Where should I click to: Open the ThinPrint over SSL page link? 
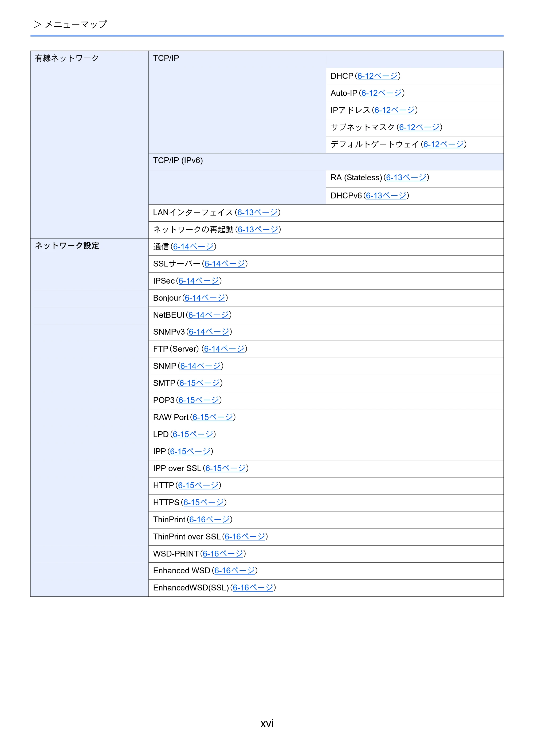(x=245, y=537)
